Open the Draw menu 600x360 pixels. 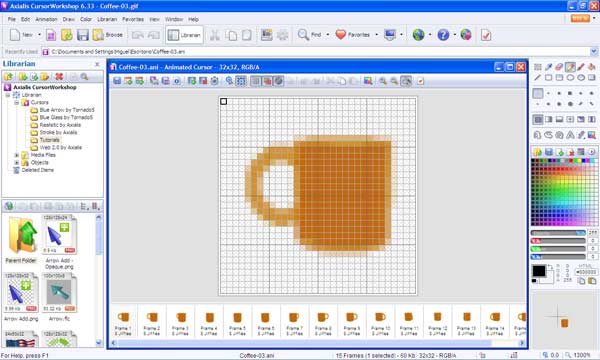[x=68, y=19]
